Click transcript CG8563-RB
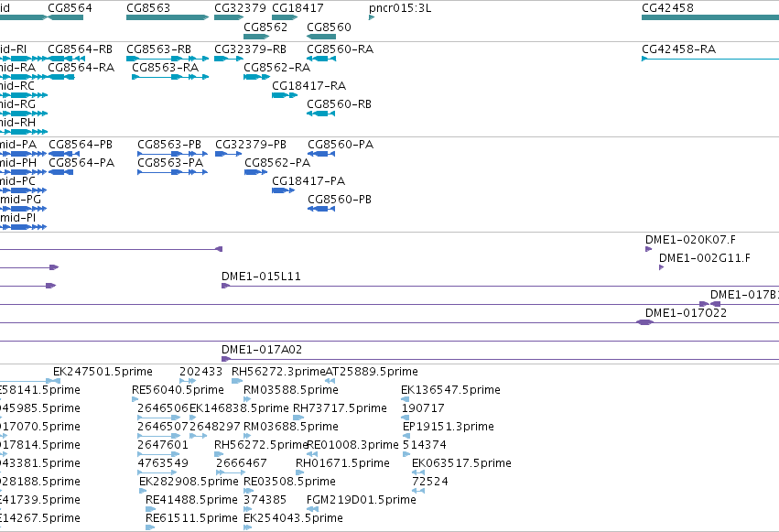779x532 pixels. click(168, 59)
